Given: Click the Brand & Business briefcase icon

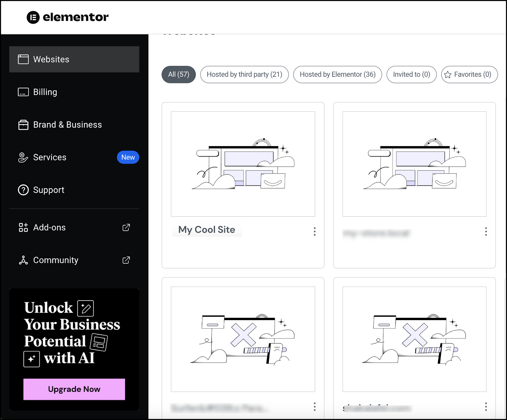Looking at the screenshot, I should (23, 125).
